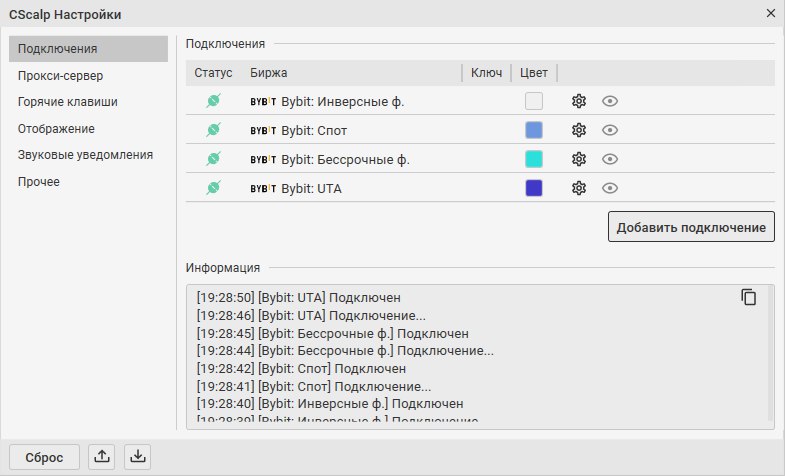Open settings gear for Bybit: Бессрочные ф.

[579, 159]
